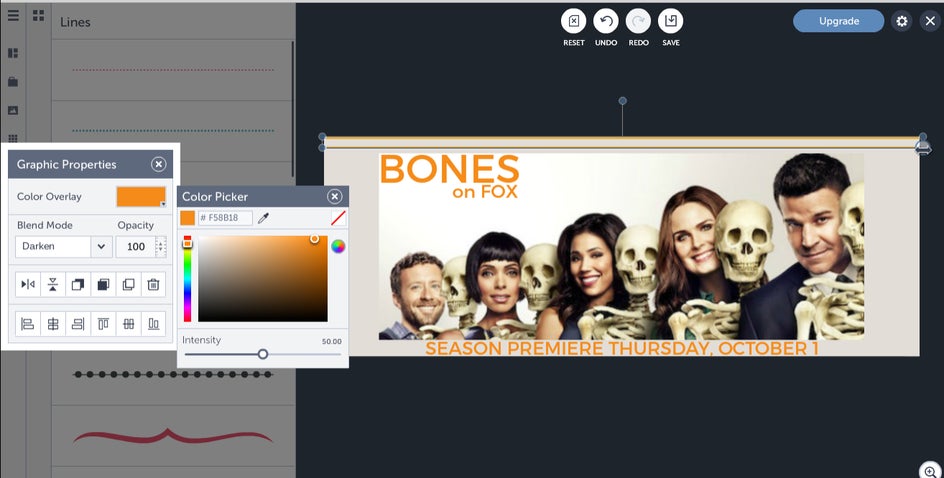Click the right-edge resize handle of the line
Screen dimensions: 944x478
coord(923,148)
